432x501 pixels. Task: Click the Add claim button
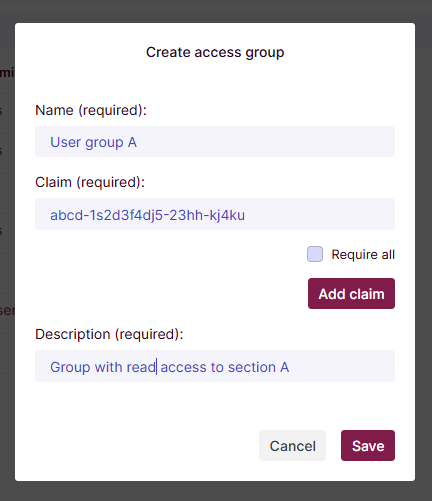point(351,294)
